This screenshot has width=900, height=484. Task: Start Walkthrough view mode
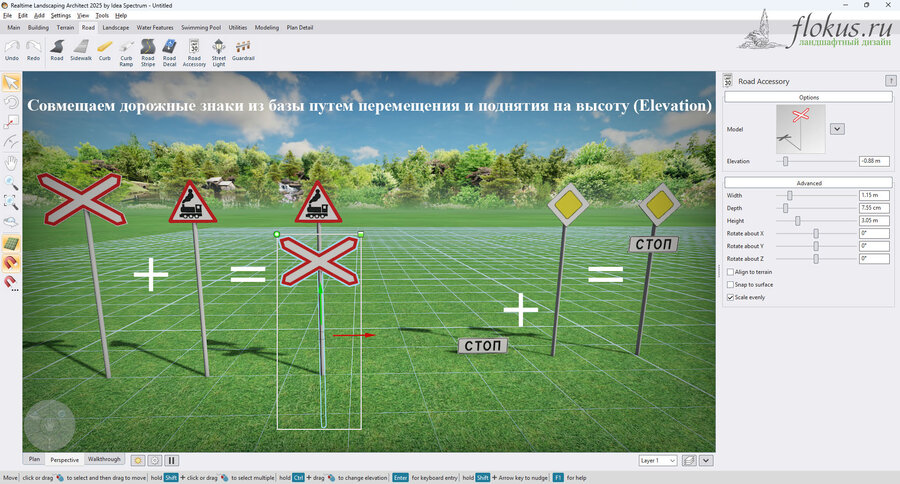(x=104, y=459)
